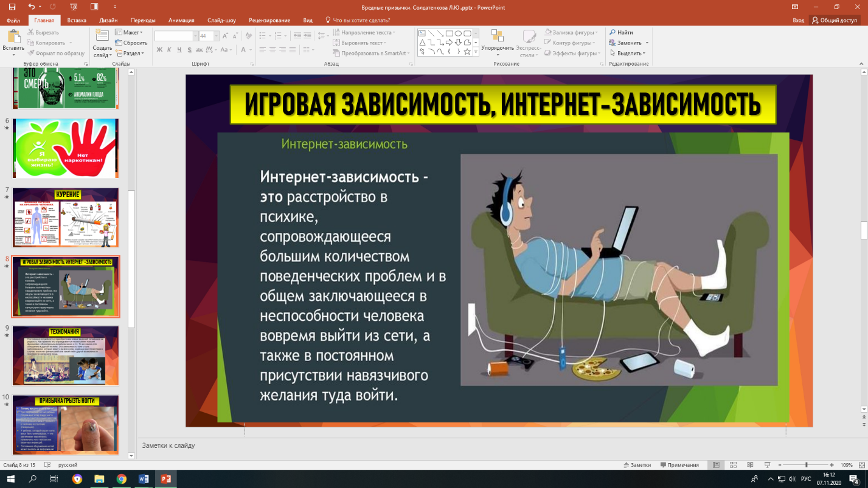Open the Arrange (Упорядочить) dropdown
868x488 pixels.
tap(498, 43)
